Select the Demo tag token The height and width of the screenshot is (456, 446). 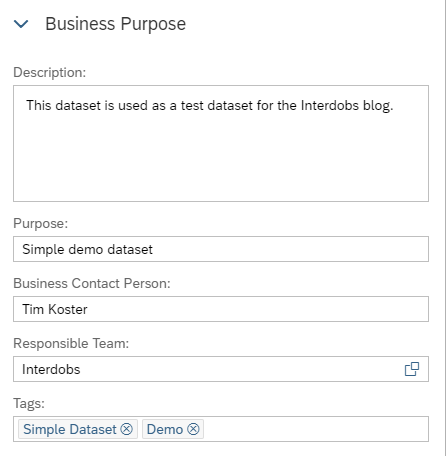(x=165, y=429)
